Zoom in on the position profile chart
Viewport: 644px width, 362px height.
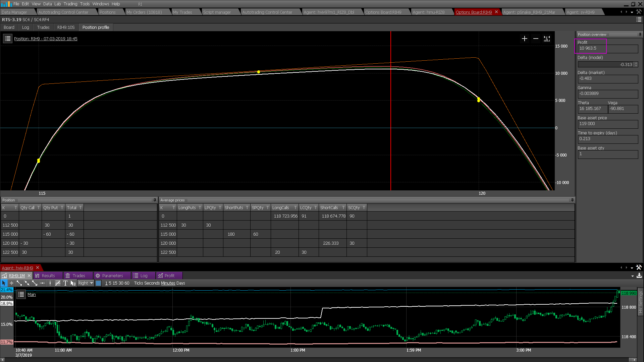click(525, 39)
